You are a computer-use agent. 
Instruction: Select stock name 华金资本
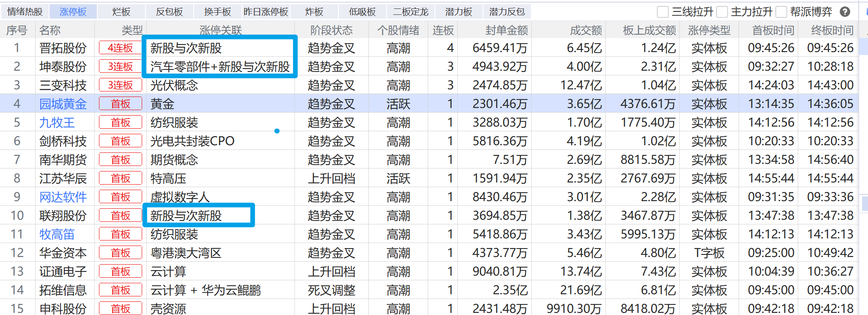(x=63, y=253)
